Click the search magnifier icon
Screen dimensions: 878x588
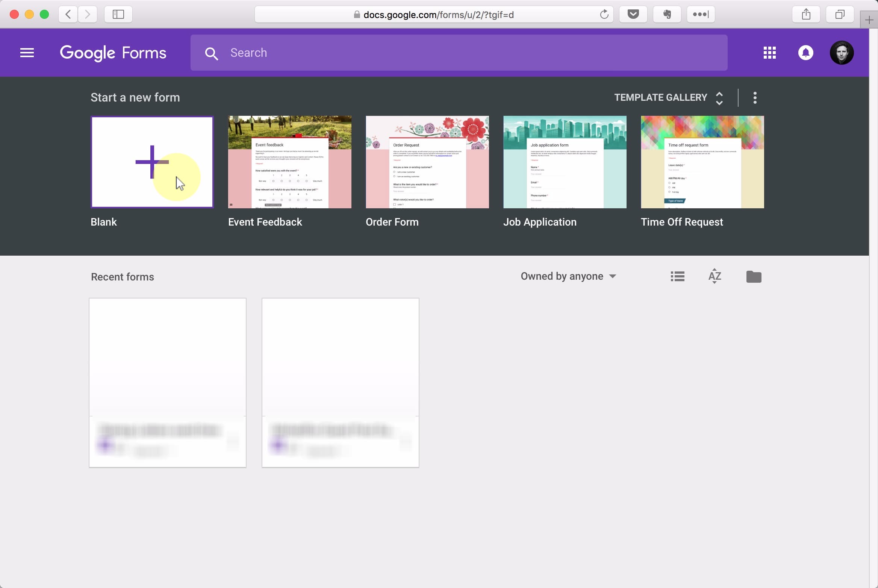coord(211,53)
